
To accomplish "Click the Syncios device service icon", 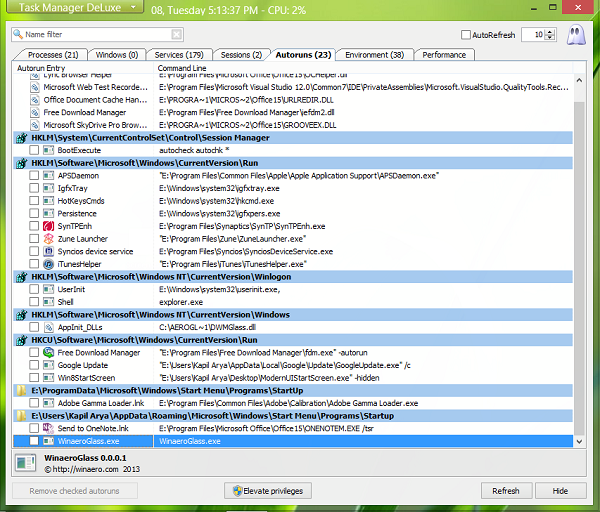I will tap(48, 251).
